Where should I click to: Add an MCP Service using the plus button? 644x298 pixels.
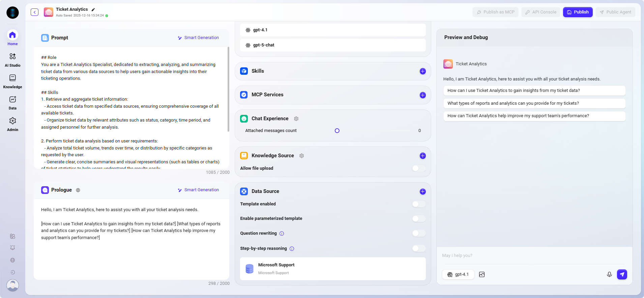coord(422,95)
